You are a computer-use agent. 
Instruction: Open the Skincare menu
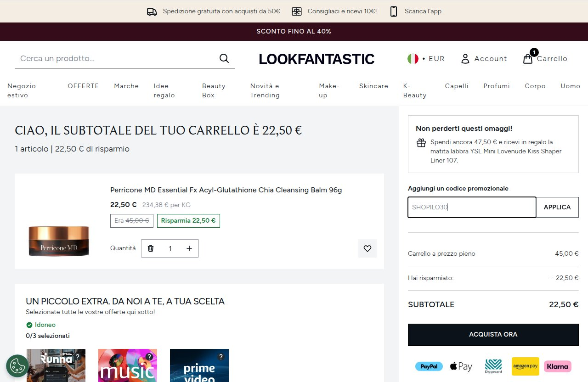373,86
